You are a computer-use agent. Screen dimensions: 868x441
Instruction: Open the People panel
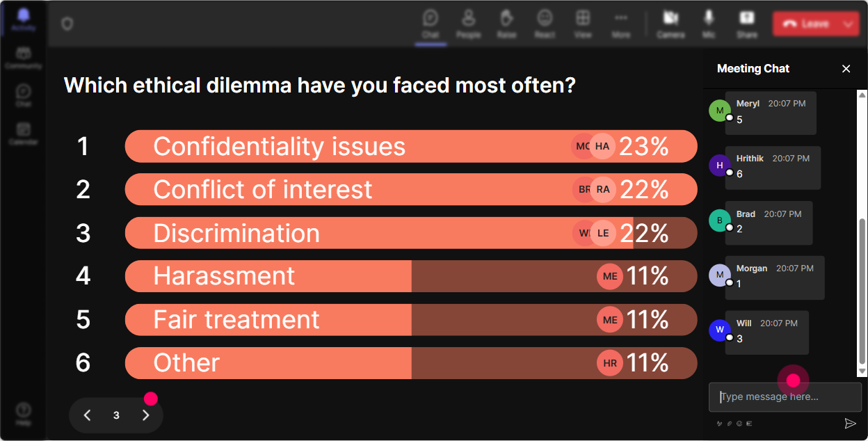point(468,24)
